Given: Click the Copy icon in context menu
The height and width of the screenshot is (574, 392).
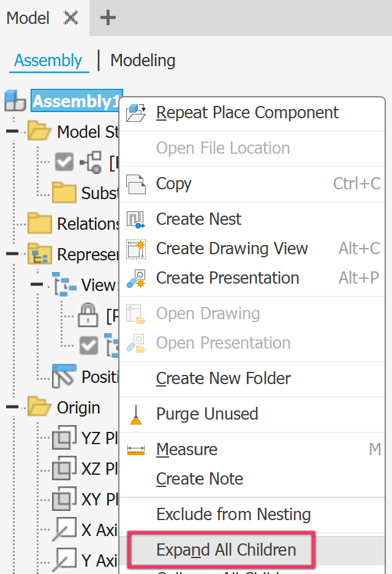Looking at the screenshot, I should click(x=136, y=184).
